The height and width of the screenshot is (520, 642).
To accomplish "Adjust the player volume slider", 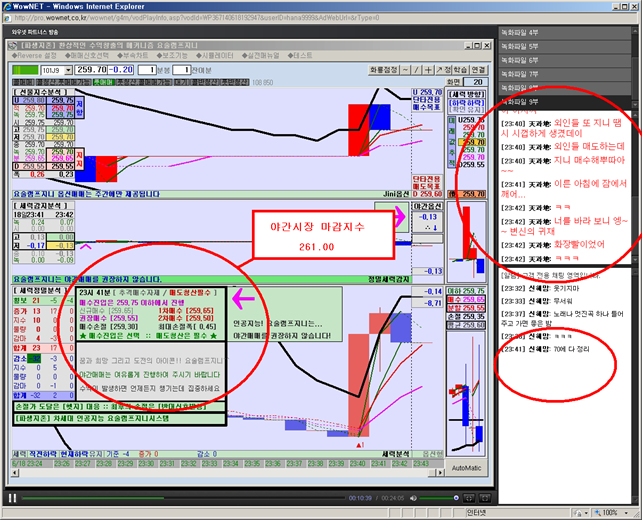I will 439,498.
